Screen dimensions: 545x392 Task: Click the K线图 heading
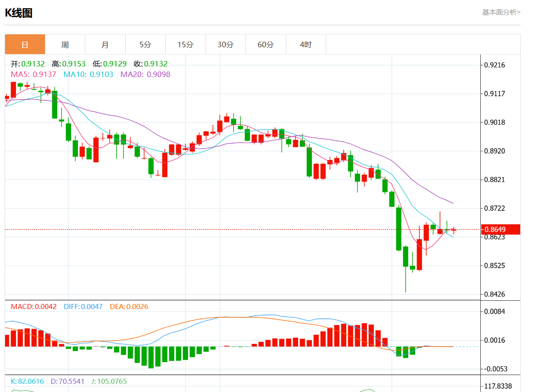coord(19,13)
